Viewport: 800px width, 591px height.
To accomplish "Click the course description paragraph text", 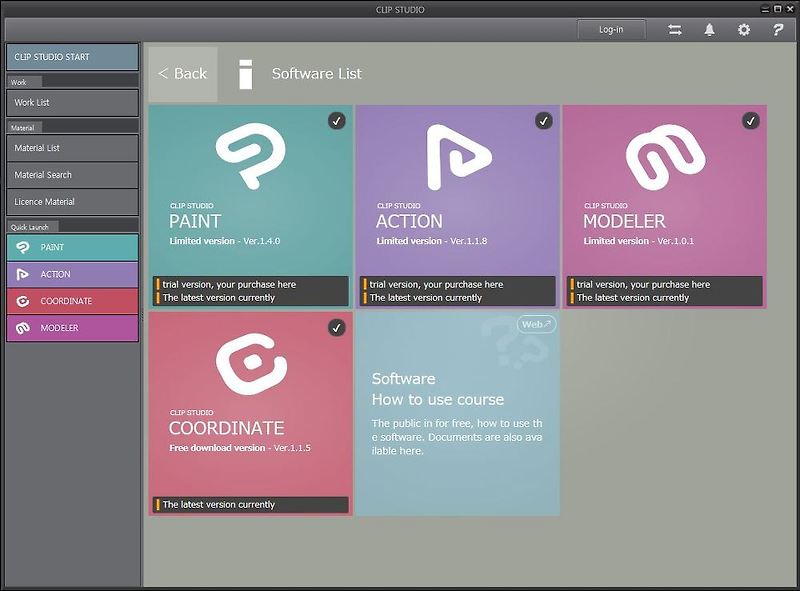I will coord(457,437).
